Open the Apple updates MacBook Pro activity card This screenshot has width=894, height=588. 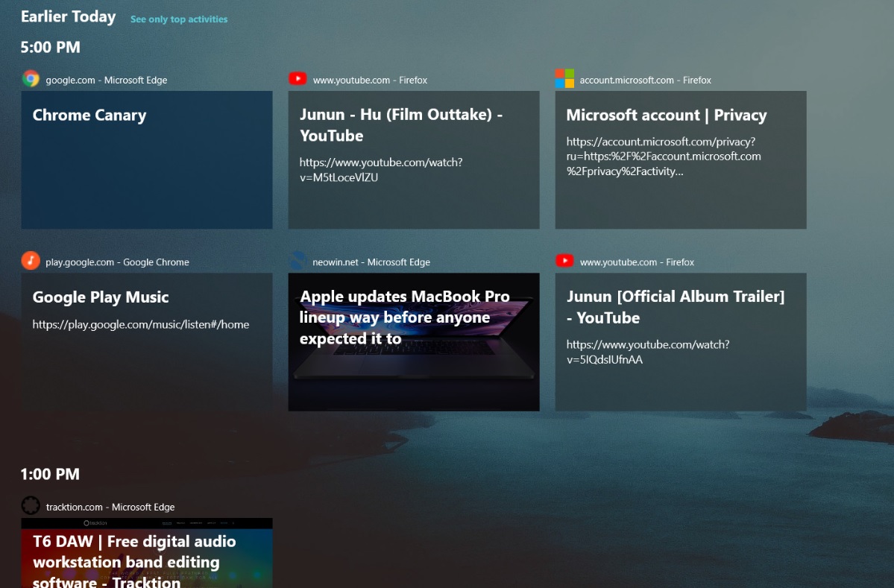pyautogui.click(x=414, y=342)
